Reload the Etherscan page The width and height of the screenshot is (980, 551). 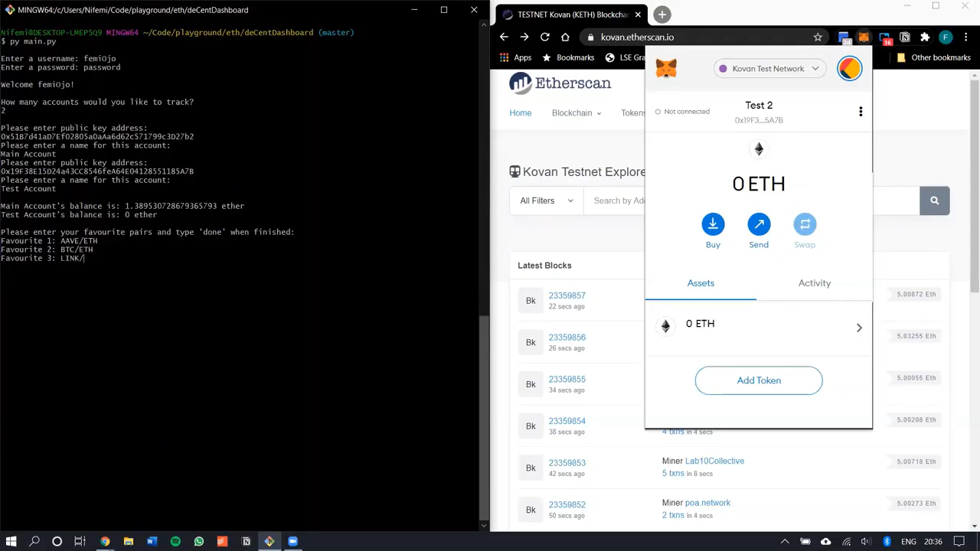(x=545, y=37)
